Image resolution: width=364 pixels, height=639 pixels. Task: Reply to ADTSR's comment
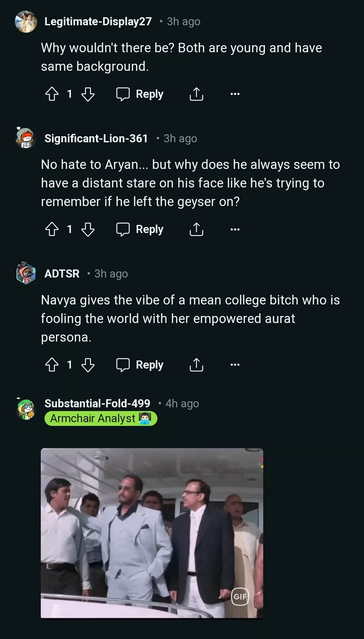[x=140, y=365]
